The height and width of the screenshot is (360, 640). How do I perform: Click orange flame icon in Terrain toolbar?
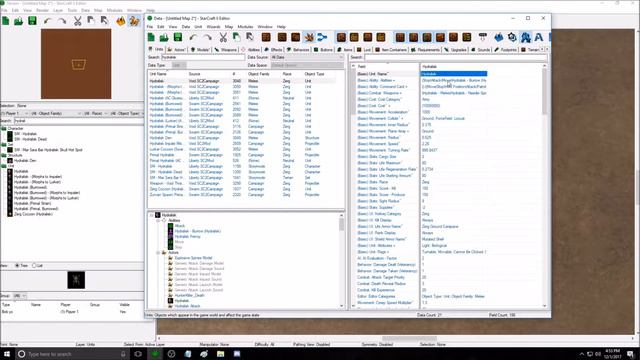(121, 21)
